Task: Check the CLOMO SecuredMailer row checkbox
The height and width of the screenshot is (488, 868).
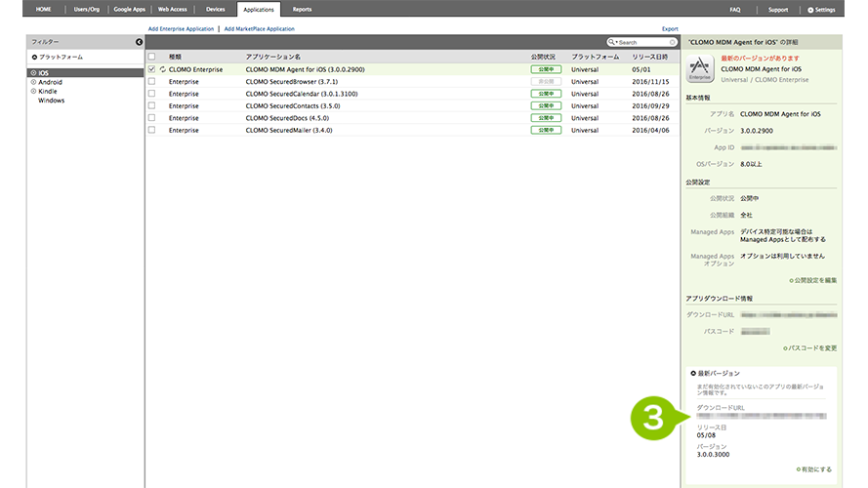Action: 151,130
